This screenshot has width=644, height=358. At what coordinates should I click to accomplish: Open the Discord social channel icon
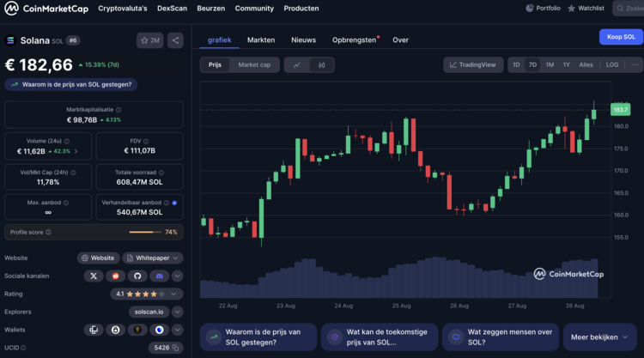point(159,276)
